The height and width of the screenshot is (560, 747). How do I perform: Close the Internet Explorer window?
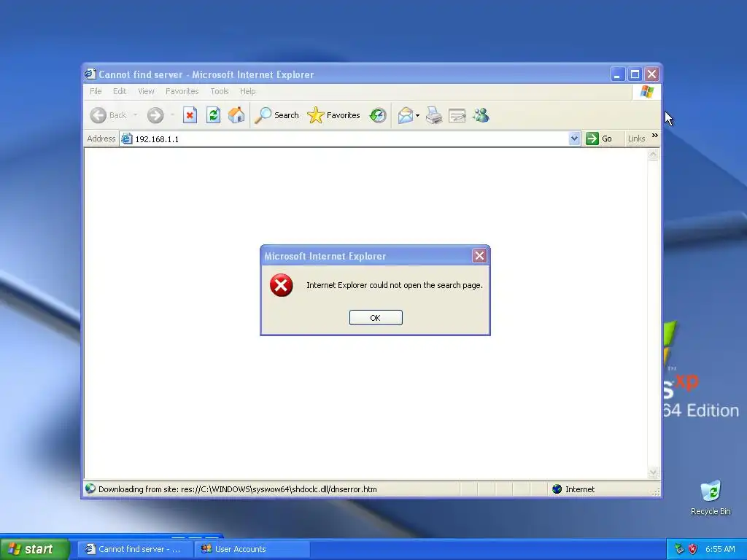click(x=651, y=74)
